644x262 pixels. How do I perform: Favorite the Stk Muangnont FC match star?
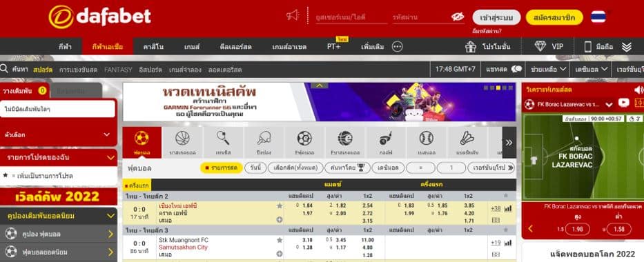pyautogui.click(x=280, y=240)
